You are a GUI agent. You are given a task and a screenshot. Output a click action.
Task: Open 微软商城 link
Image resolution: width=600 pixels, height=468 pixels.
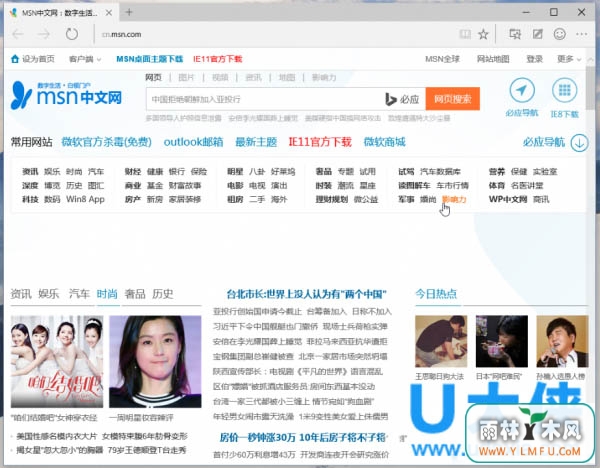click(384, 142)
